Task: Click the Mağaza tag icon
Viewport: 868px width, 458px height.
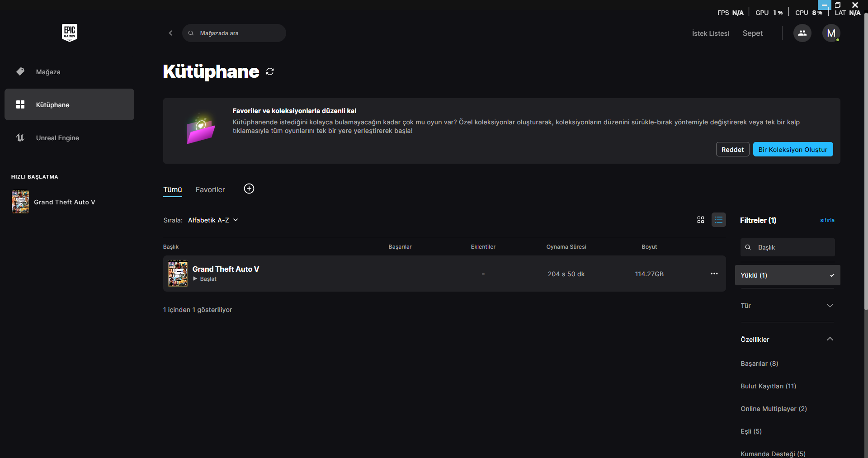Action: click(x=20, y=71)
